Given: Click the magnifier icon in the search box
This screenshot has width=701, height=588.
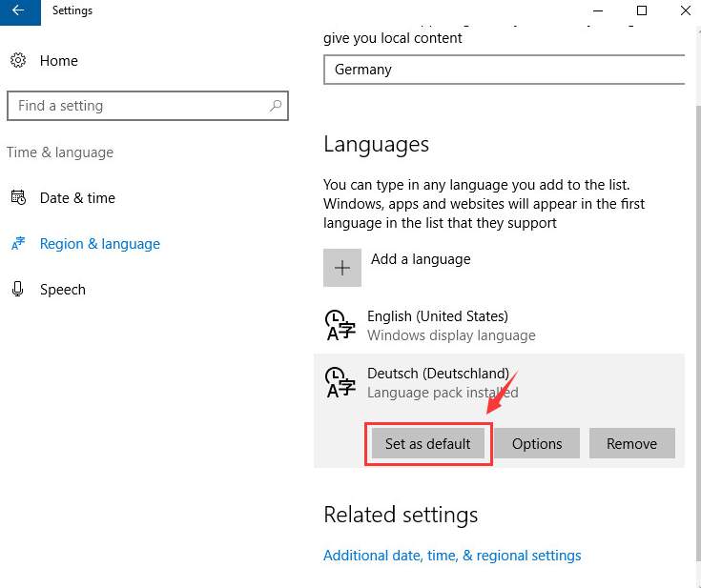Looking at the screenshot, I should point(275,106).
